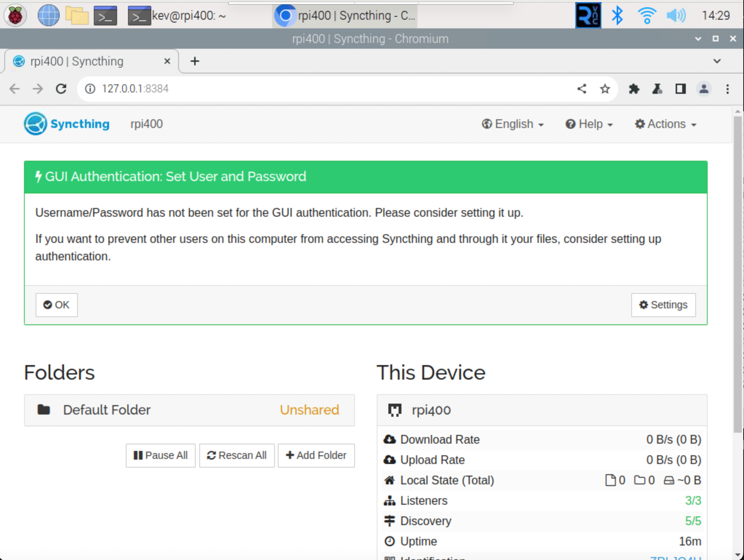
Task: Open a new browser tab
Action: 195,61
